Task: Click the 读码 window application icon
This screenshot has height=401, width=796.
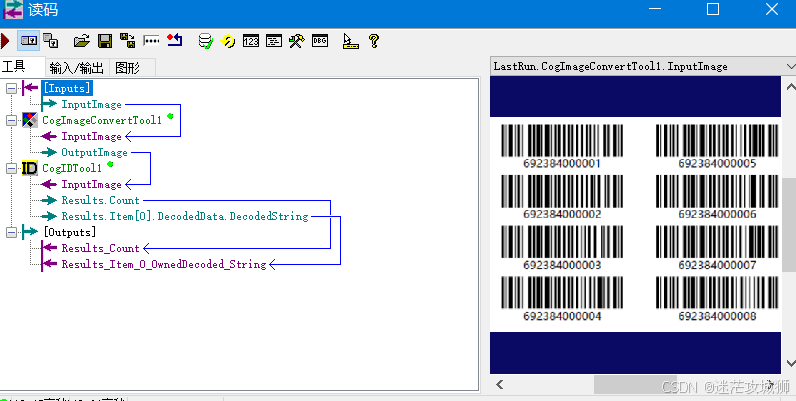Action: (13, 10)
